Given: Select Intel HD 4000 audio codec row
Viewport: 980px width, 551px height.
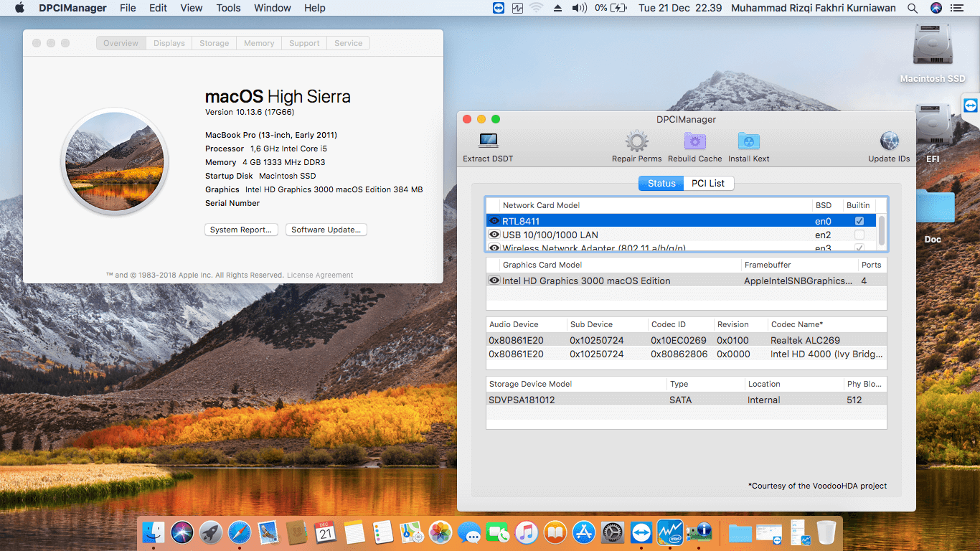Looking at the screenshot, I should (687, 354).
